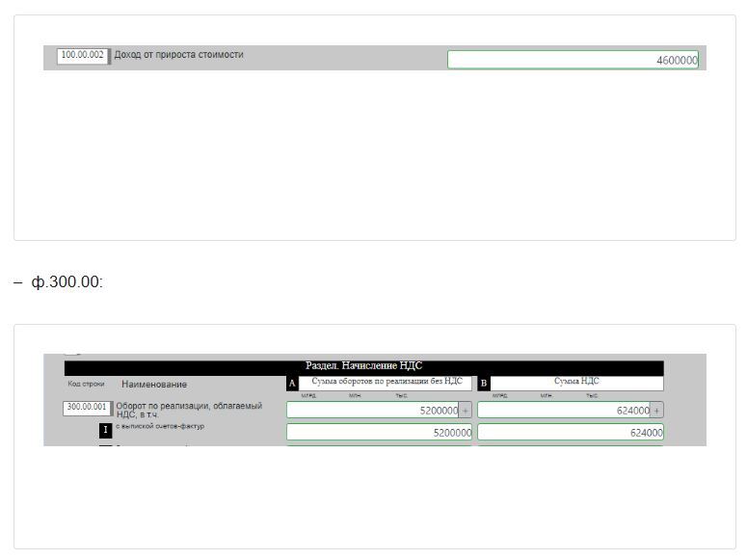
Task: Click the 300.00.001 line code box
Action: 87,408
